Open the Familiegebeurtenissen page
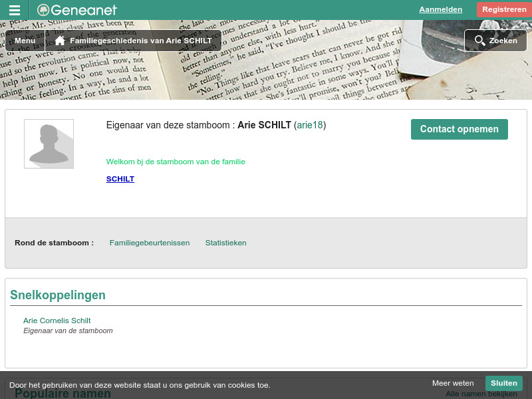The height and width of the screenshot is (399, 532). pyautogui.click(x=150, y=243)
